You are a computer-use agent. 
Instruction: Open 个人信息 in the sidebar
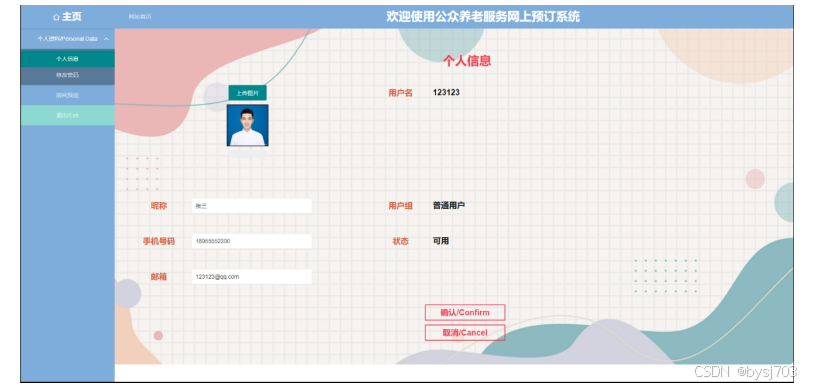coord(68,59)
